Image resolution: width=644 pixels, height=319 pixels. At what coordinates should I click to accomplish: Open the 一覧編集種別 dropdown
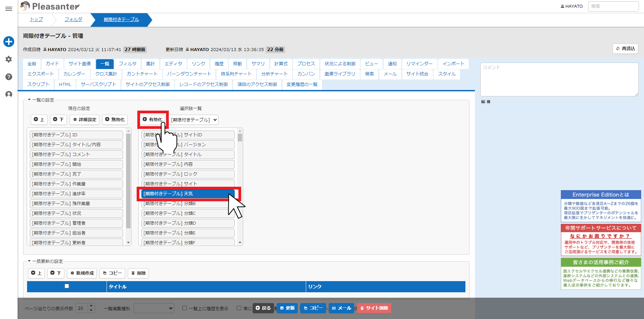(154, 308)
